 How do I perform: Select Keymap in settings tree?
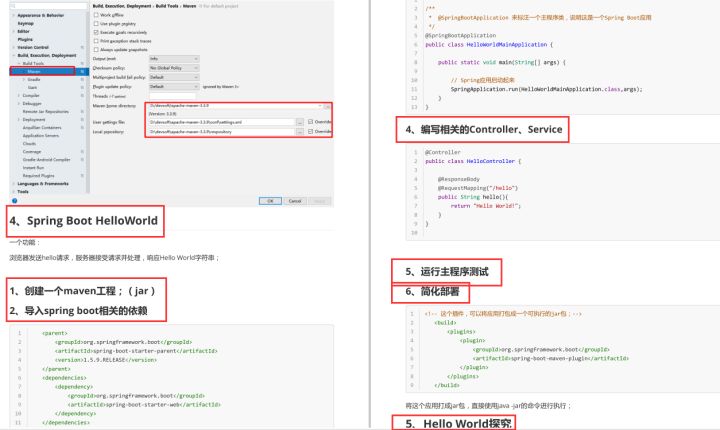point(25,23)
